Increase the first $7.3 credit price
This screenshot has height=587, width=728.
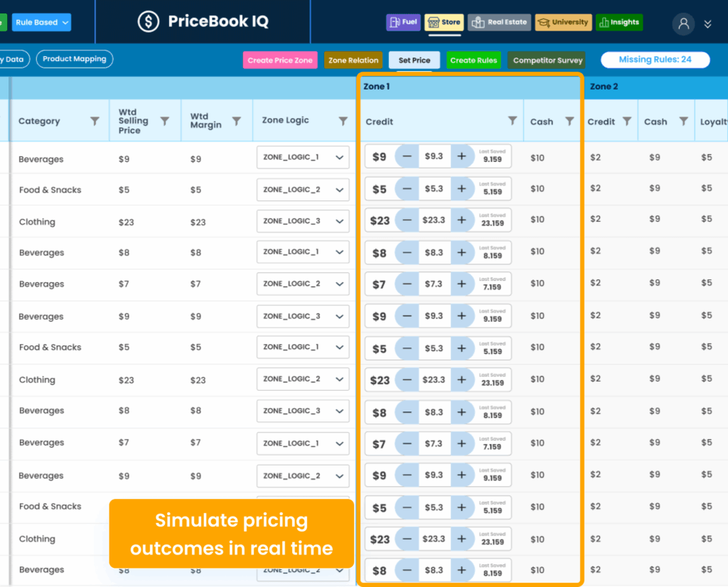point(461,284)
